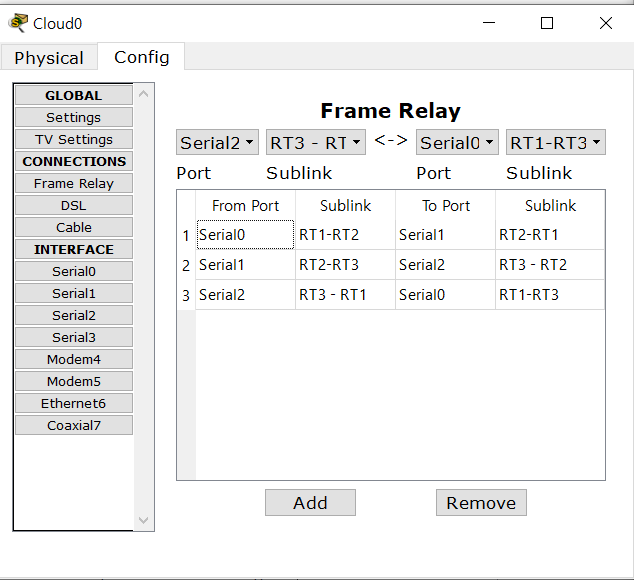Image resolution: width=634 pixels, height=580 pixels.
Task: Open Serial0 interface settings
Action: (74, 271)
